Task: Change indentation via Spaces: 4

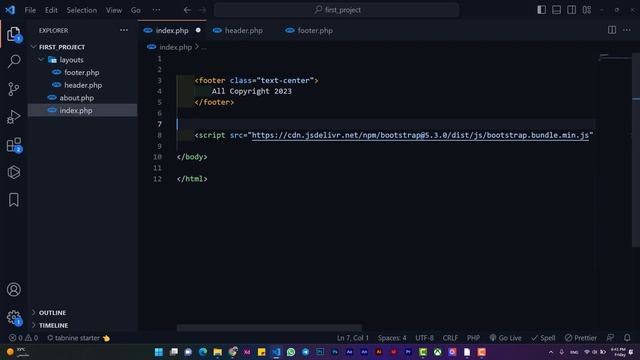Action: coord(392,338)
